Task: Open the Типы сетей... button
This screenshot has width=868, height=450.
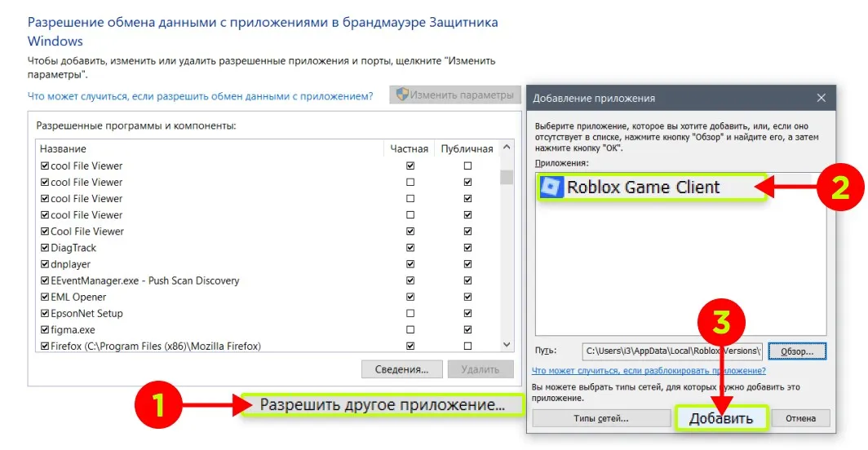Action: pyautogui.click(x=601, y=418)
